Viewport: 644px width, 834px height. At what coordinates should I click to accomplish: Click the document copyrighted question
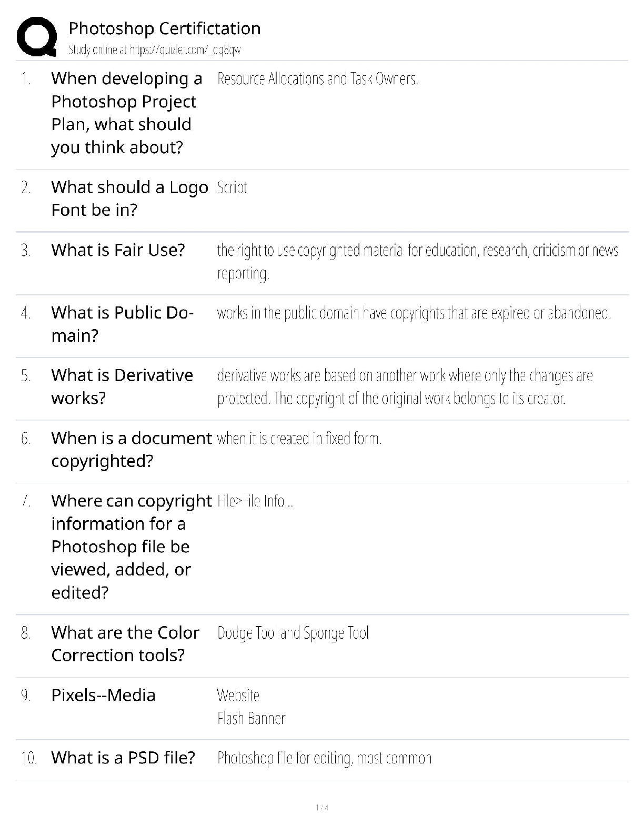tap(131, 449)
